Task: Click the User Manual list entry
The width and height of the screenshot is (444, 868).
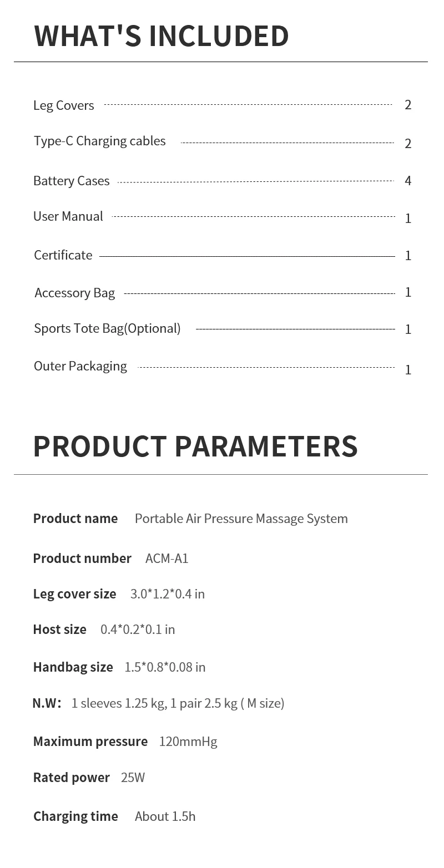Action: pyautogui.click(x=68, y=216)
